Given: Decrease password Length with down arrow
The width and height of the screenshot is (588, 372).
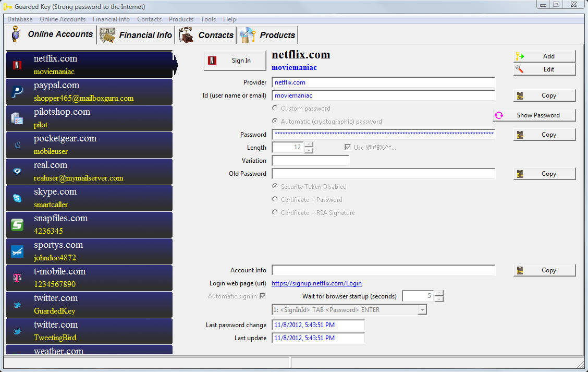Looking at the screenshot, I should [x=309, y=150].
